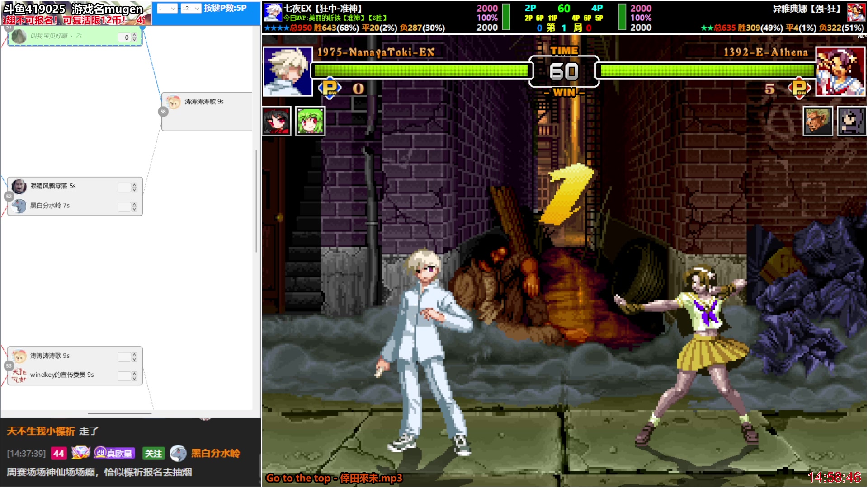Click 天不生我小棵析 username in chat

click(x=41, y=431)
